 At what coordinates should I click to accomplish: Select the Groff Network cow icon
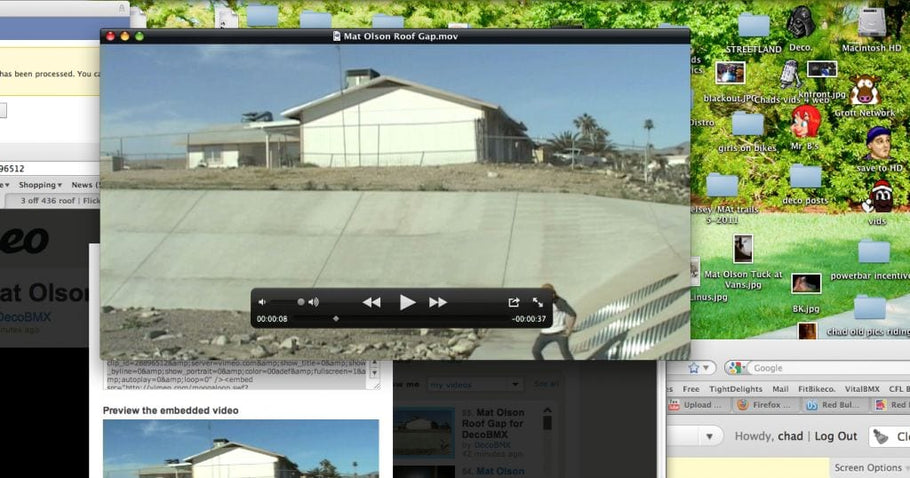865,90
